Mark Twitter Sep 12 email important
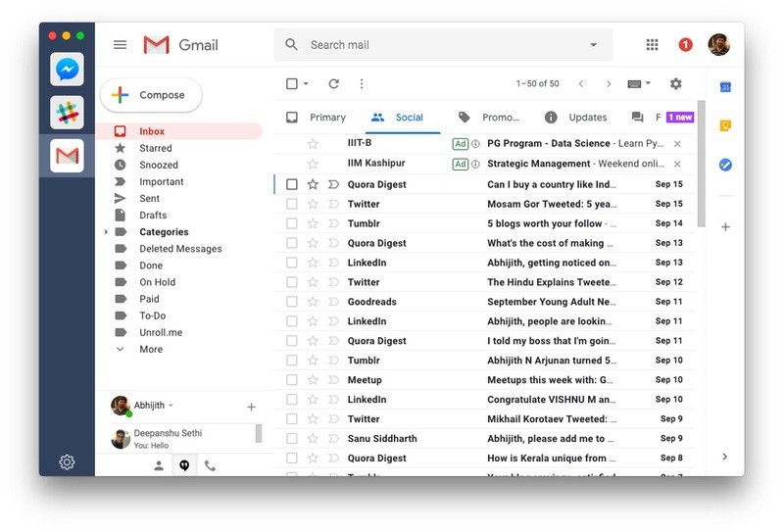 [333, 282]
